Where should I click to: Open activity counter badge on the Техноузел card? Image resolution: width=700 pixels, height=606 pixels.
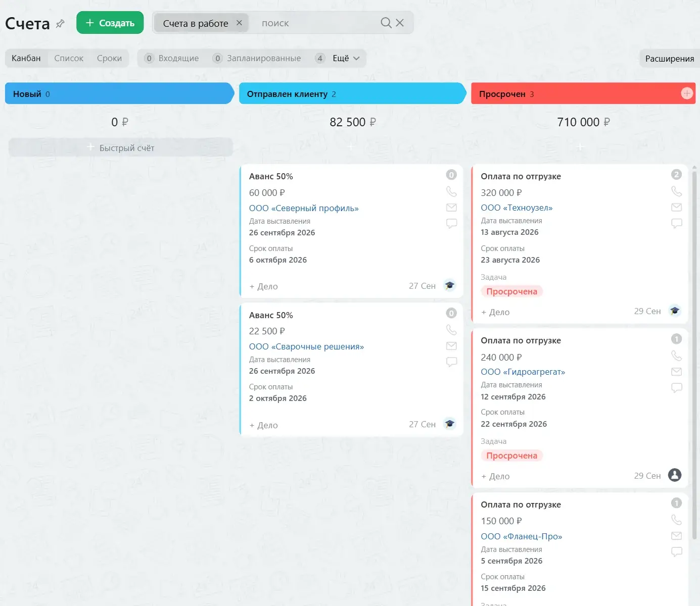point(676,175)
